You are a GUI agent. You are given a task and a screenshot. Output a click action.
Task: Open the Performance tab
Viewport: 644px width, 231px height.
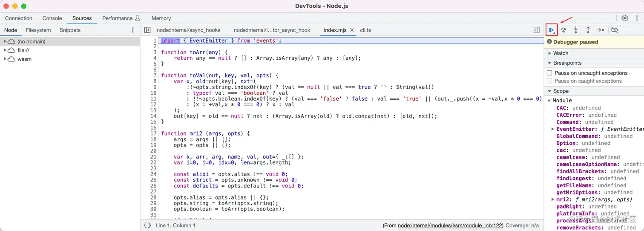(x=118, y=18)
